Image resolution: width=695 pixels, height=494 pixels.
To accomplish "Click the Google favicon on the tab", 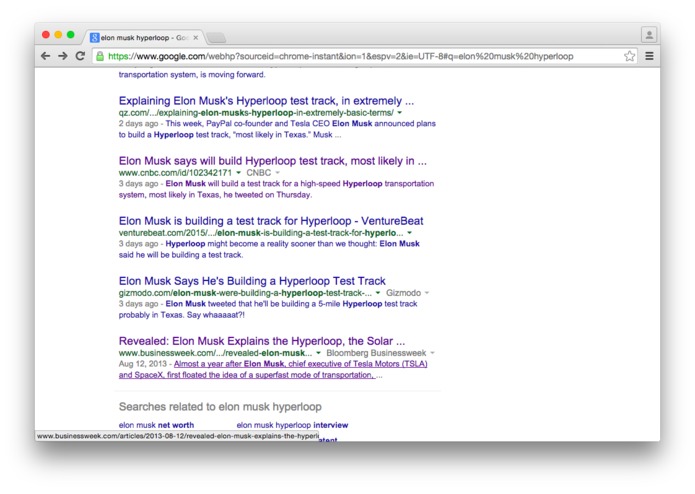I will pos(94,38).
